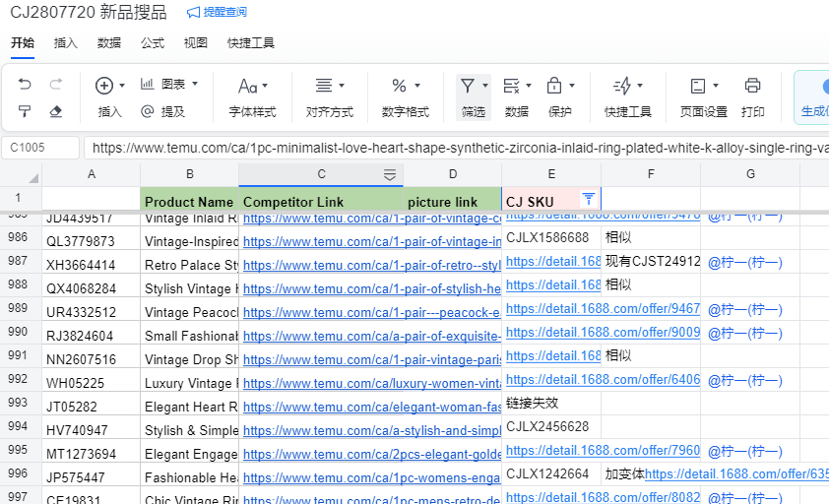The width and height of the screenshot is (829, 504).
Task: Click the redo arrow icon
Action: (x=56, y=86)
